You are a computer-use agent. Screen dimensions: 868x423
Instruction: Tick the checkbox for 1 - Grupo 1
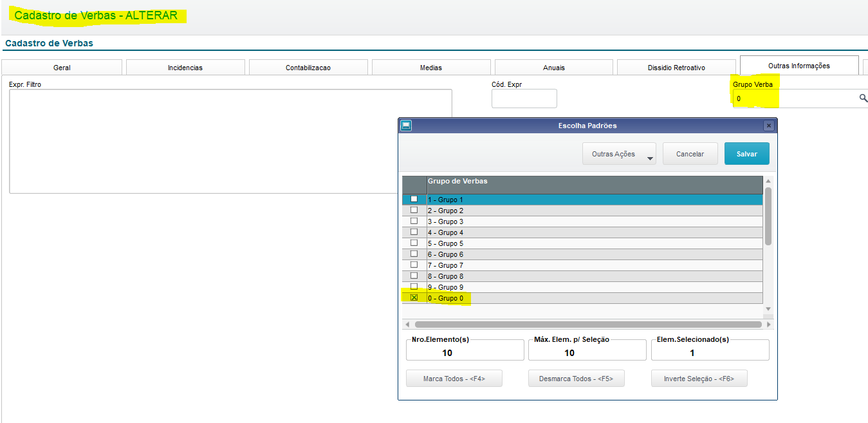[414, 200]
